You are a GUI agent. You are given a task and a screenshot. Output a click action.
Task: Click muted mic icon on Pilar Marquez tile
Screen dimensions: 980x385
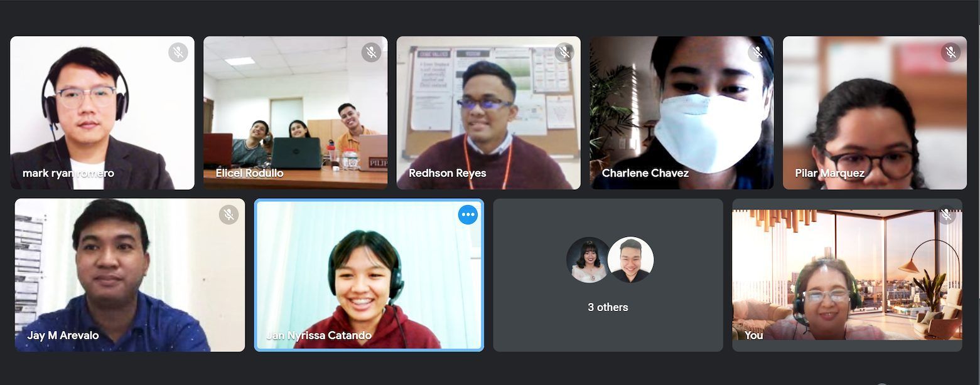(951, 52)
